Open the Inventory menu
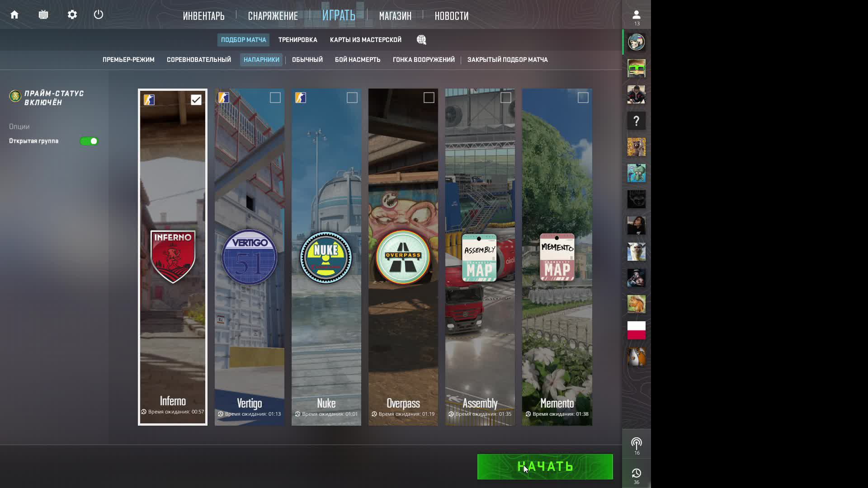The width and height of the screenshot is (868, 488). [203, 16]
